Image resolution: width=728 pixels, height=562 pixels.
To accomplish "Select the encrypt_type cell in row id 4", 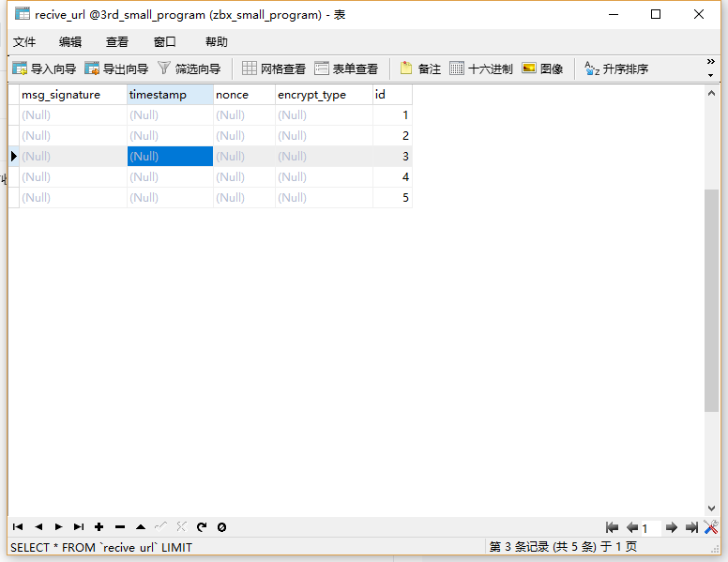I will [324, 177].
